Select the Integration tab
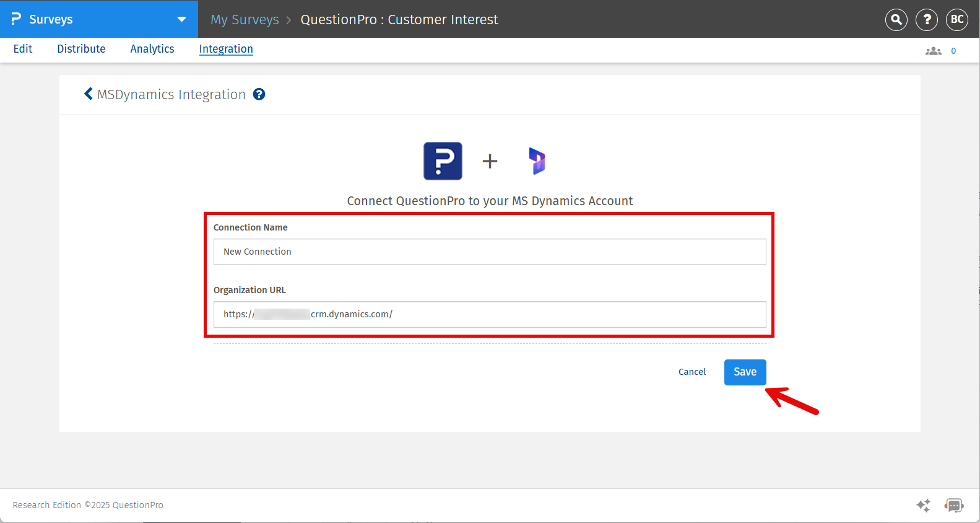The height and width of the screenshot is (523, 980). tap(226, 49)
